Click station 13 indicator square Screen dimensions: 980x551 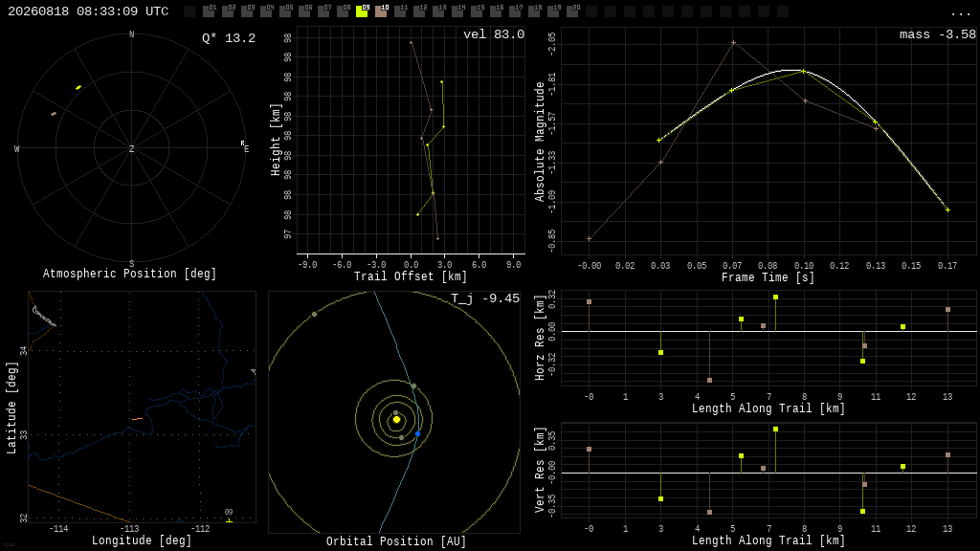coord(438,11)
